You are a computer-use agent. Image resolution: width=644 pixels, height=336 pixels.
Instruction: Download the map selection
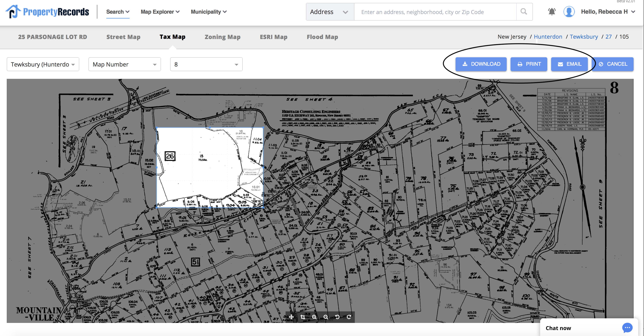tap(481, 64)
